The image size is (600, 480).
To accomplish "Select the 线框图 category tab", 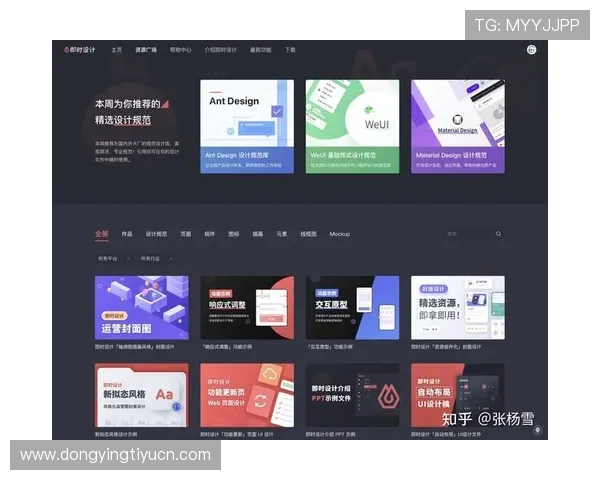I will (308, 234).
